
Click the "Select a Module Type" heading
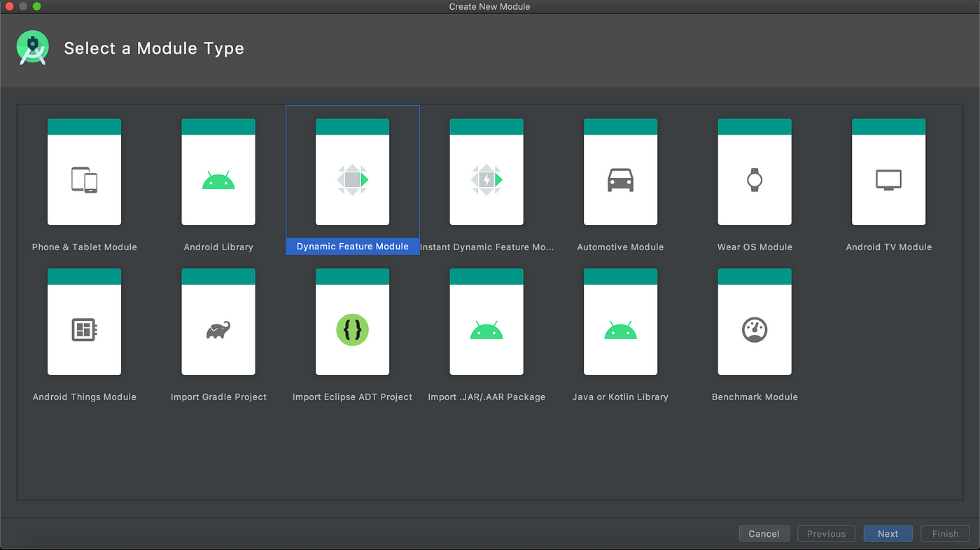(x=154, y=48)
